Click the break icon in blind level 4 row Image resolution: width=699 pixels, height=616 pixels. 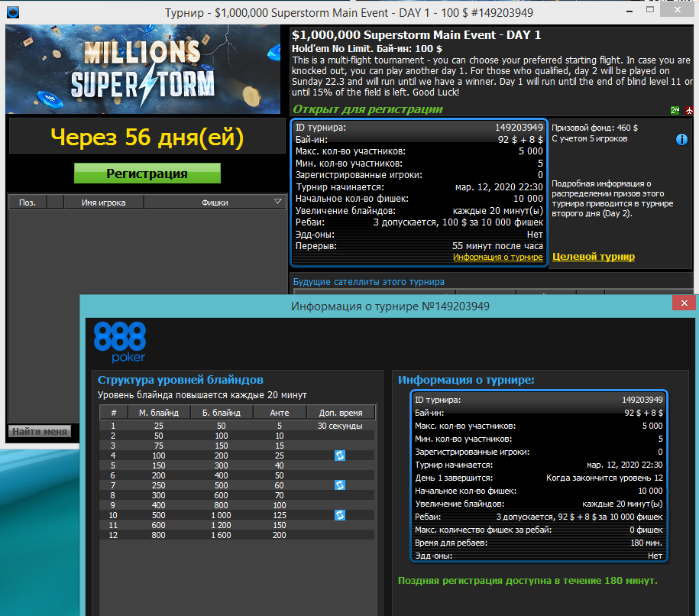click(x=340, y=456)
